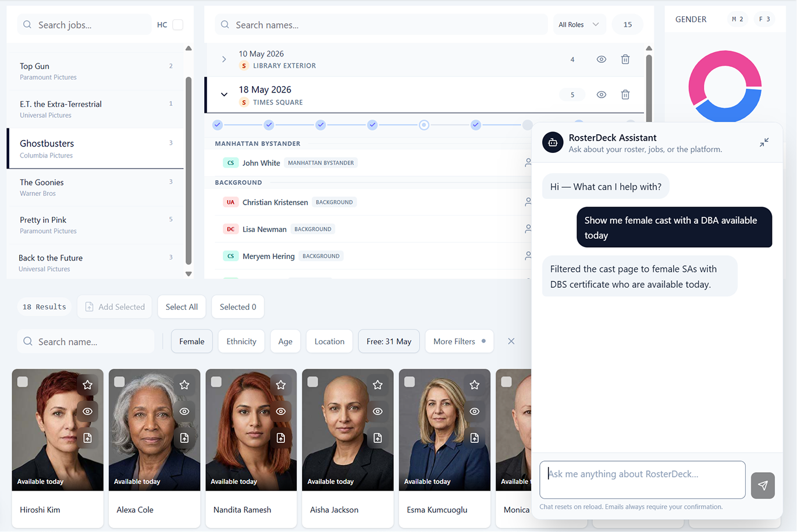
Task: Select the Top Gun job
Action: pos(96,71)
